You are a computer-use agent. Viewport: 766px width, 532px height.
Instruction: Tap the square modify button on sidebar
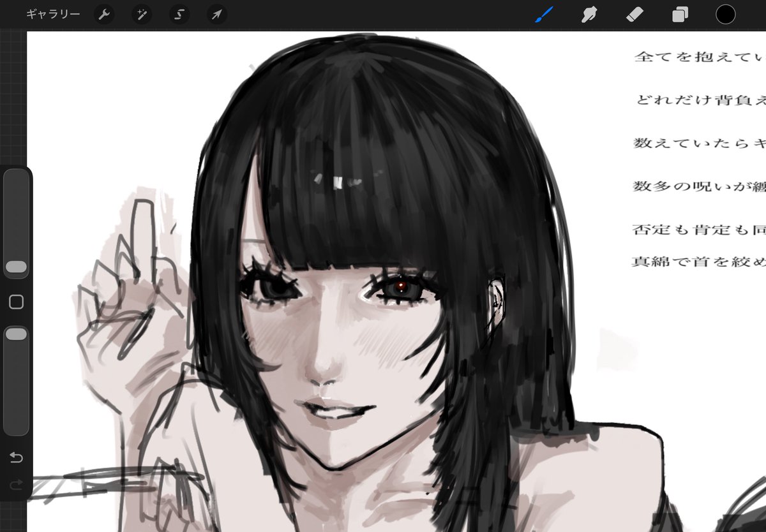coord(17,302)
